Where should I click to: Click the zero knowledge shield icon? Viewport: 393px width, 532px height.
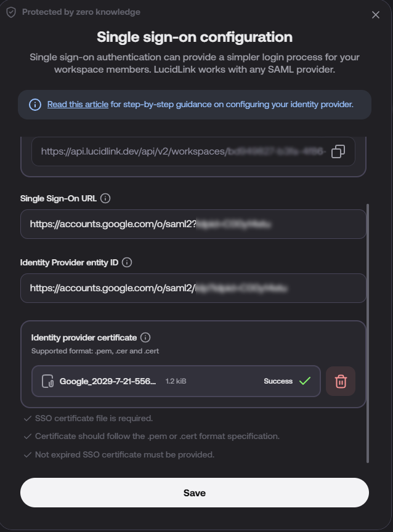coord(11,12)
